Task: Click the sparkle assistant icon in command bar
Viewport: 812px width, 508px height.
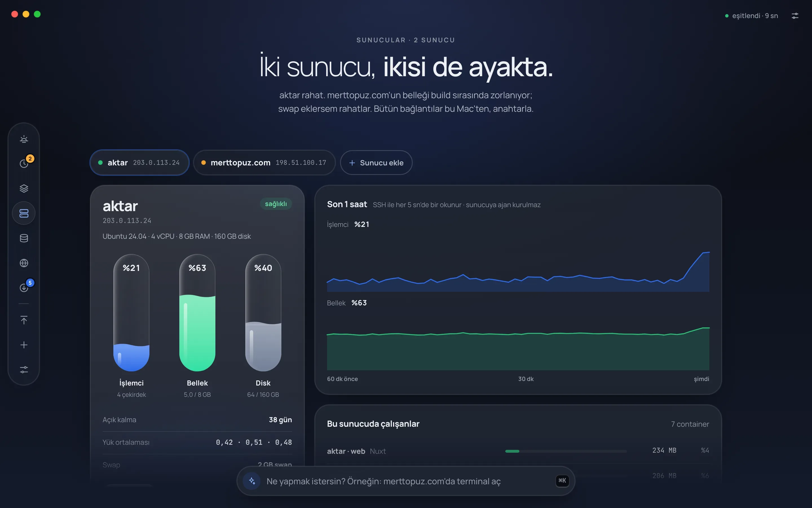Action: (x=252, y=481)
